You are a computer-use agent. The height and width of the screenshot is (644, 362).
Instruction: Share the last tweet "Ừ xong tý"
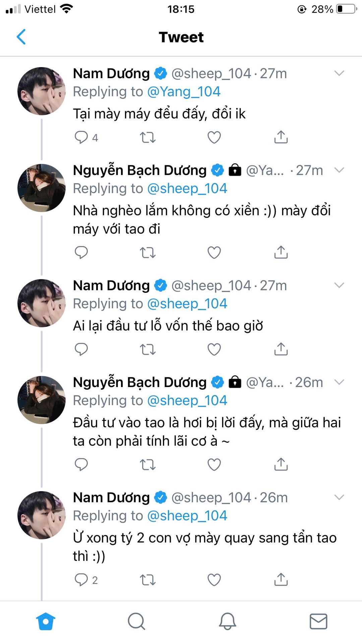click(x=281, y=580)
